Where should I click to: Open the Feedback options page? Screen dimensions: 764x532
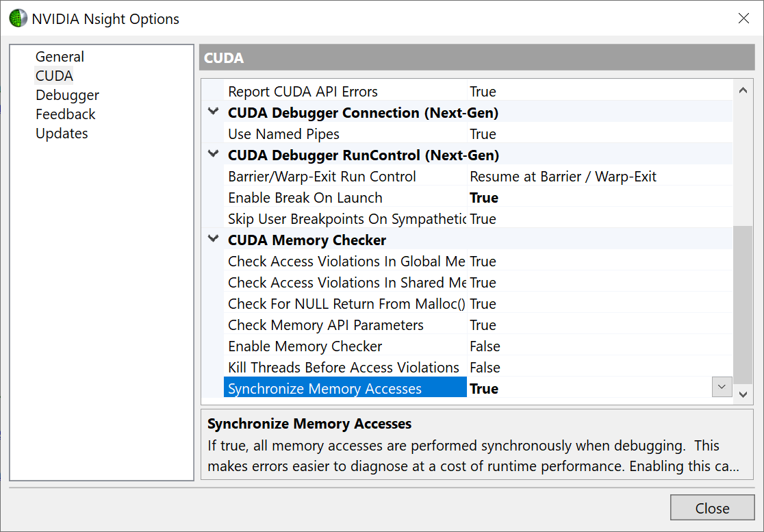click(65, 114)
